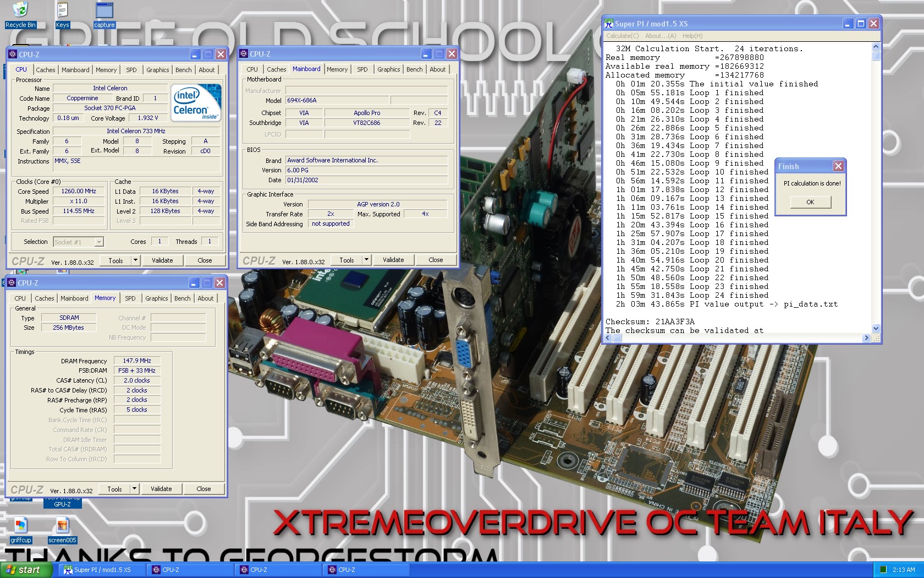Close the Finish dialog with X
924x578 pixels.
tap(838, 166)
